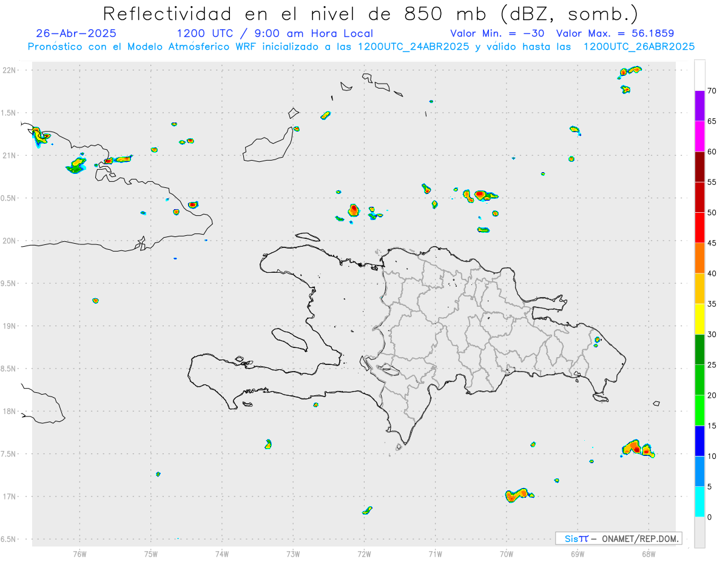Select the "18N" latitude label
728x562 pixels.
(x=9, y=411)
